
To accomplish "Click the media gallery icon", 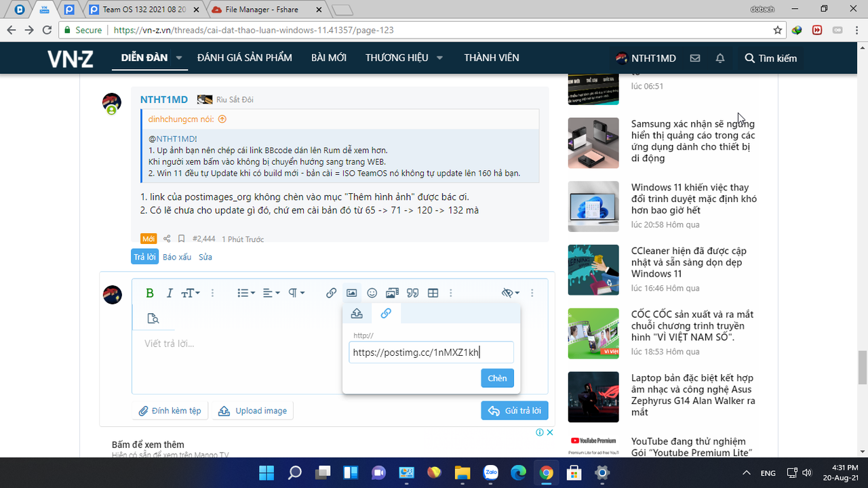I will pyautogui.click(x=392, y=293).
